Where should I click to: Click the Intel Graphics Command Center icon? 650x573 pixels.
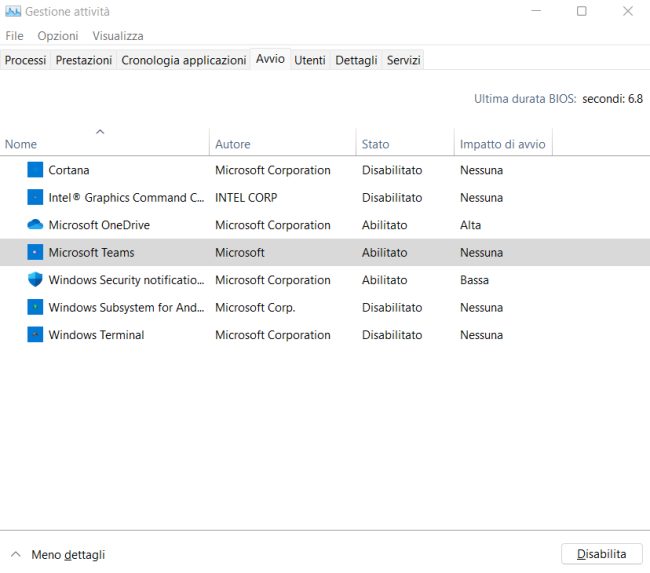[35, 197]
